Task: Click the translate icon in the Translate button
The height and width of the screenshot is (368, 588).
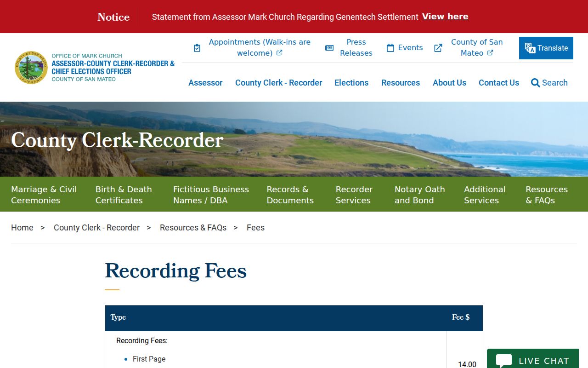Action: coord(530,48)
